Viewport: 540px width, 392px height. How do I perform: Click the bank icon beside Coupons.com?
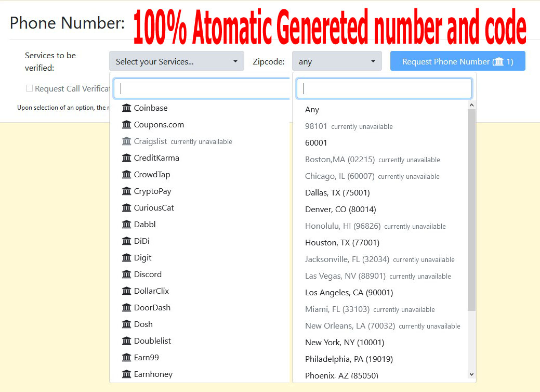[x=126, y=124]
